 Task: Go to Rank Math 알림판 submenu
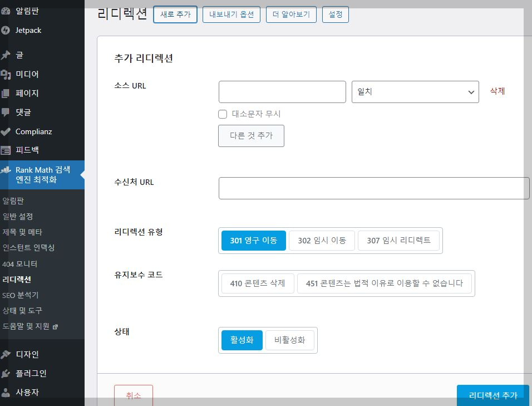click(13, 201)
